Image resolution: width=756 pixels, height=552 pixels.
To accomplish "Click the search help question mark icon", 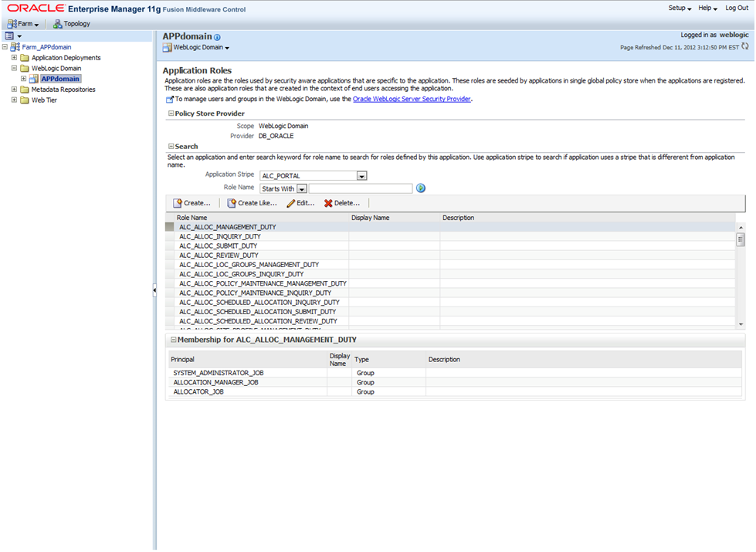I will pyautogui.click(x=420, y=188).
